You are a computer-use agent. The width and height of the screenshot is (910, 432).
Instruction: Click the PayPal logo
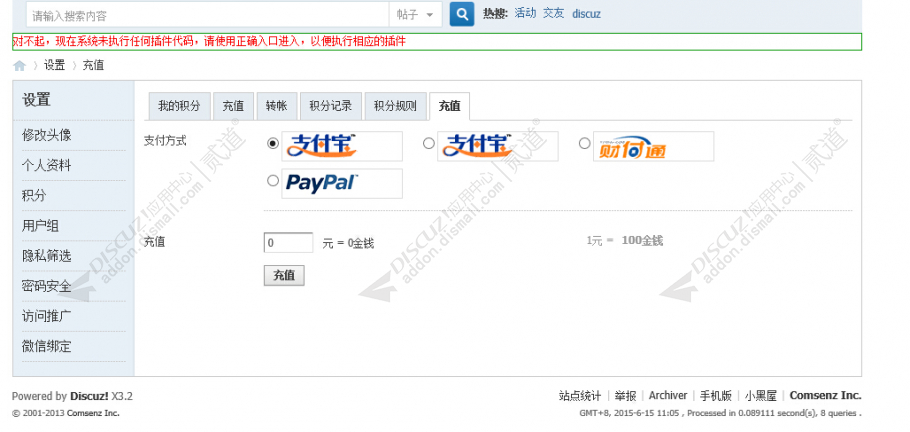[342, 183]
